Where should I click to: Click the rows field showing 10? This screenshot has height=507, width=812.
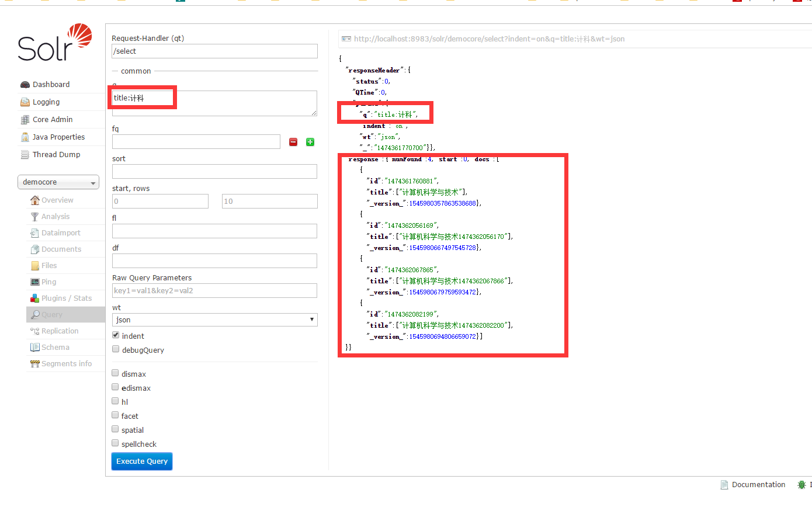(270, 201)
